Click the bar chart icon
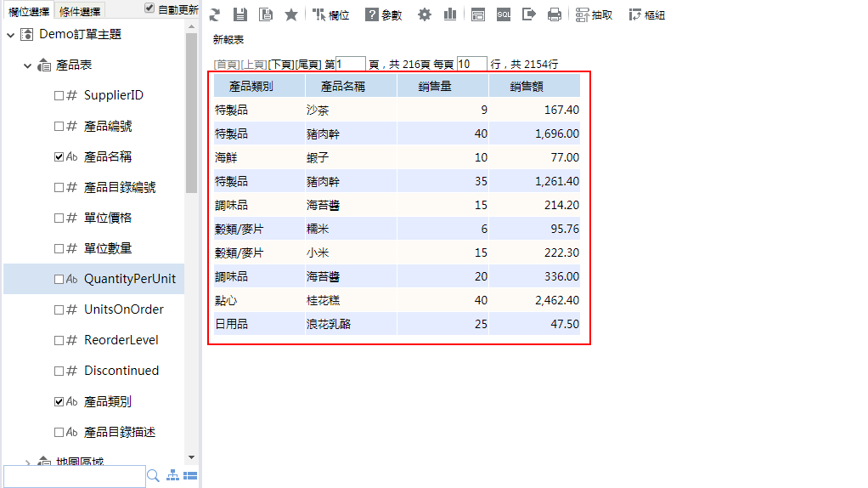The image size is (868, 488). coord(449,14)
